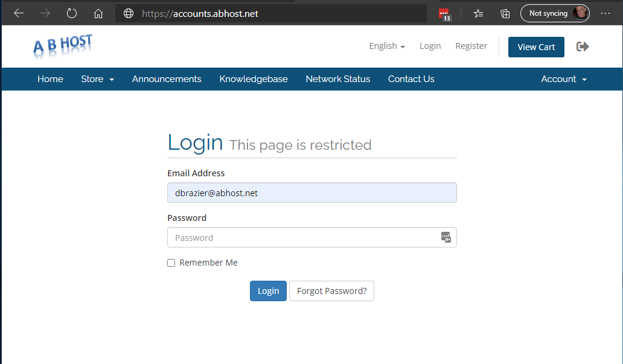Open the Collections icon in browser toolbar

(x=505, y=13)
